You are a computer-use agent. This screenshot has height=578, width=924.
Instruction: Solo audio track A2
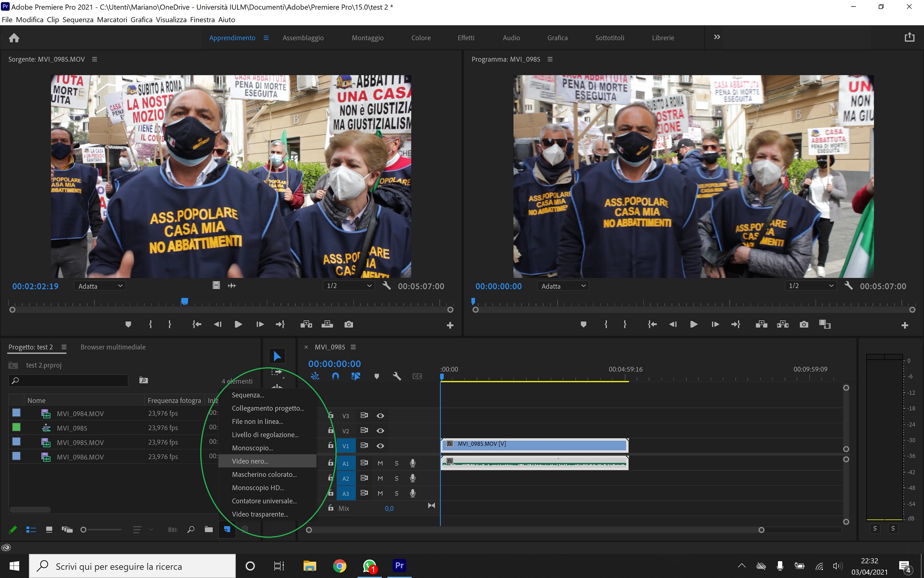click(396, 478)
